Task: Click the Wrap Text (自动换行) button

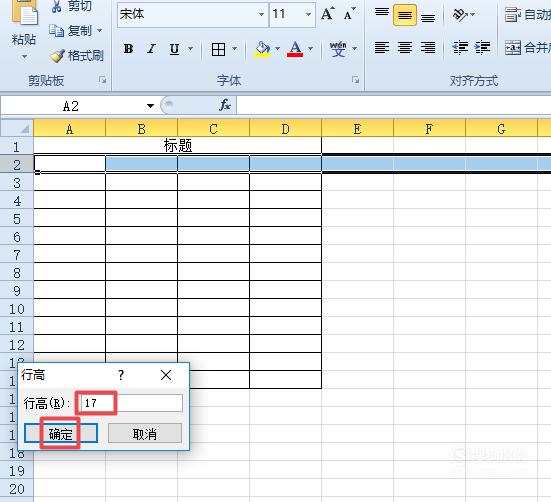Action: [x=528, y=15]
